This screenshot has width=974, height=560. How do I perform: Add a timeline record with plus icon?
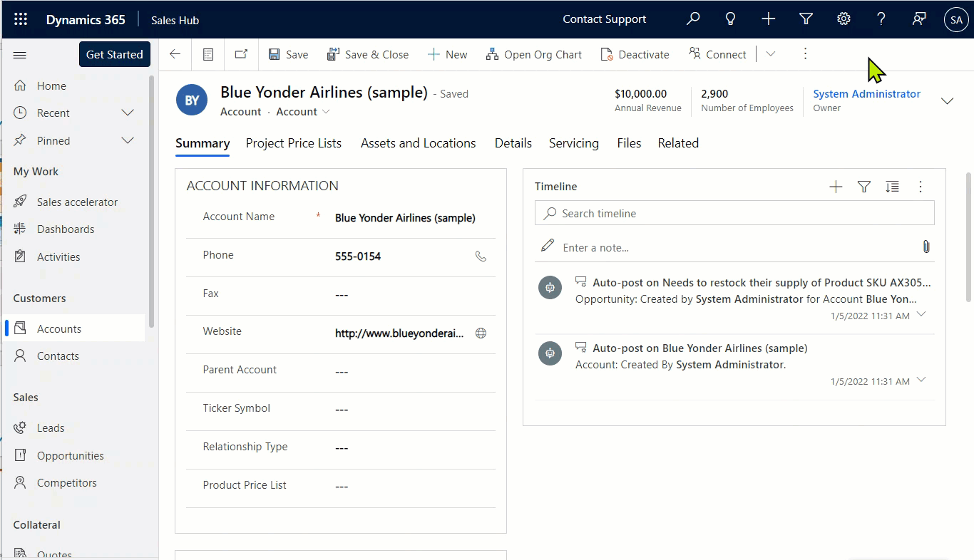(x=836, y=187)
